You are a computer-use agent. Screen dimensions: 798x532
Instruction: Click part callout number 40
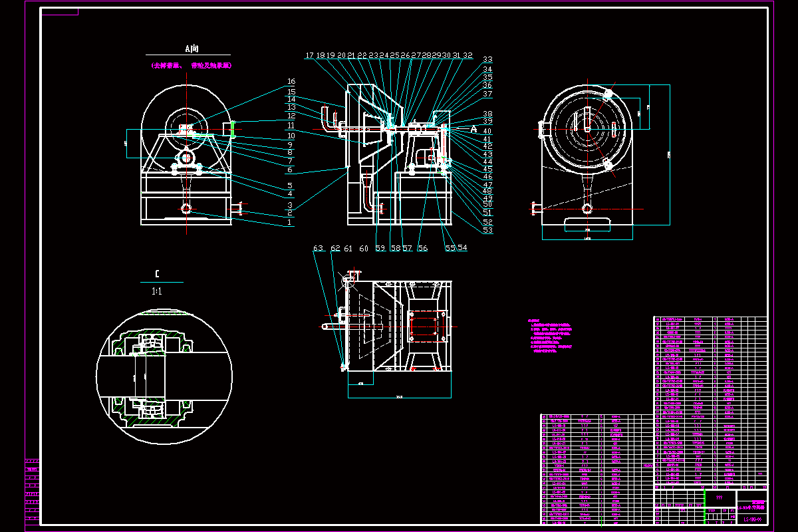pyautogui.click(x=487, y=131)
